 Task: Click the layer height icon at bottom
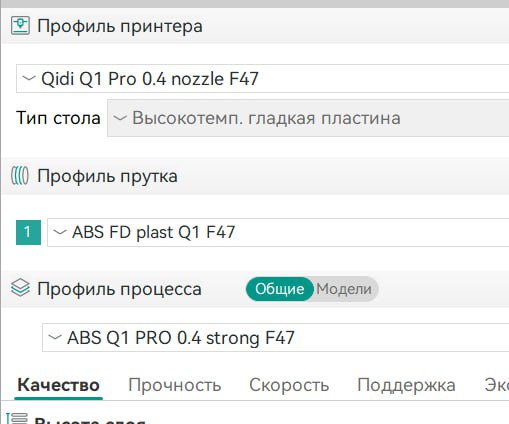[17, 418]
